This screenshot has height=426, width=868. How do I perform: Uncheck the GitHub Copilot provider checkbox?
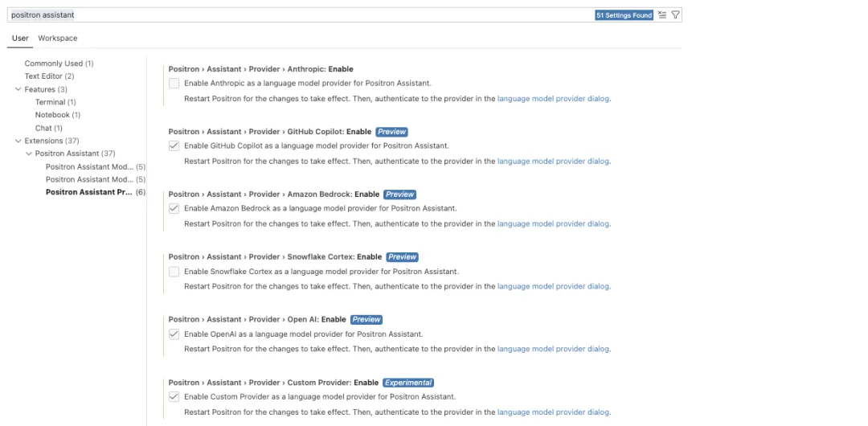(x=174, y=146)
